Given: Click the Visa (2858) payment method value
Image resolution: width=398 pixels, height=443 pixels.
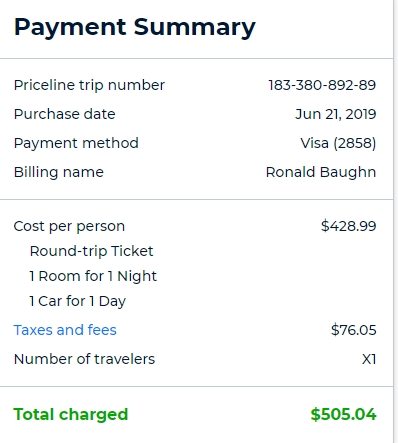Looking at the screenshot, I should coord(338,143).
